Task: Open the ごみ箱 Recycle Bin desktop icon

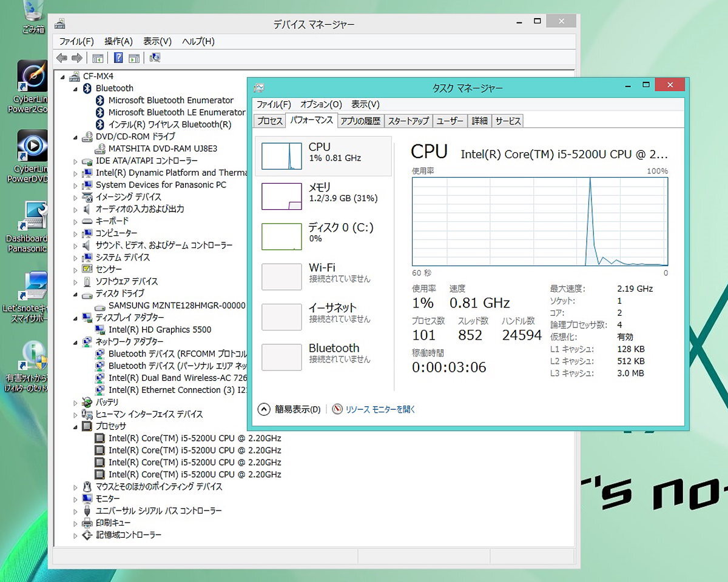Action: 33,16
